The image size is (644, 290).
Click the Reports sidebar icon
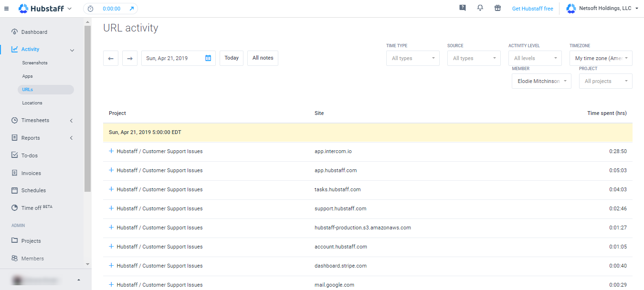pos(14,138)
